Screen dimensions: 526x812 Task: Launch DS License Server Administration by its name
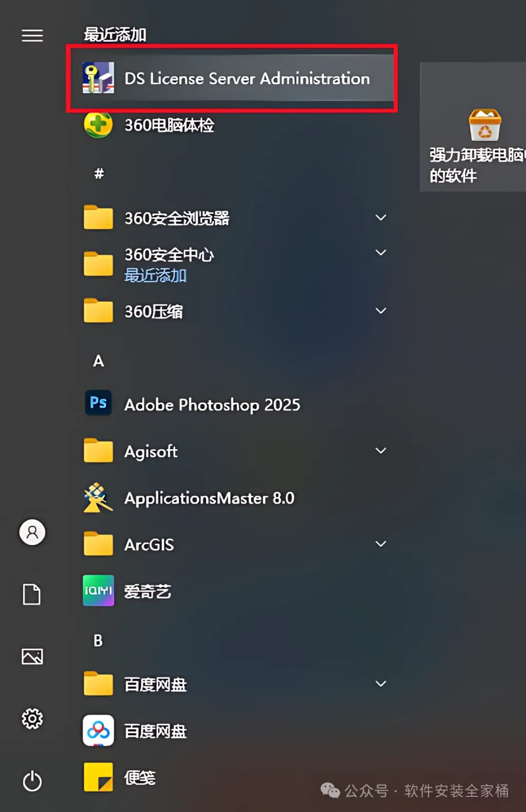pos(247,78)
